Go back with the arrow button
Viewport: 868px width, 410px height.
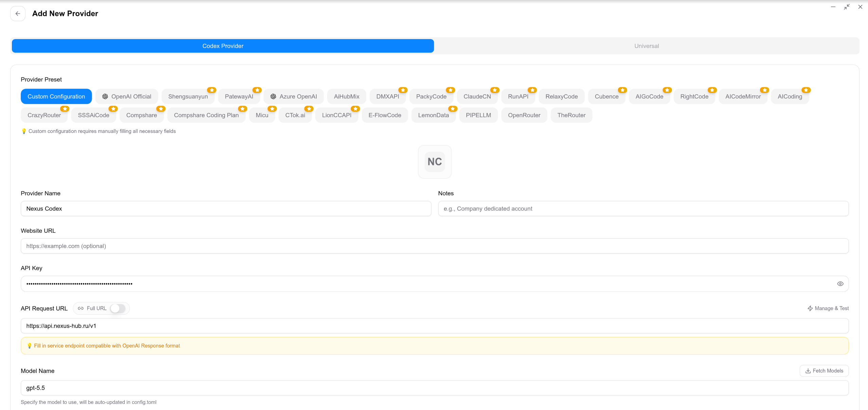click(18, 14)
